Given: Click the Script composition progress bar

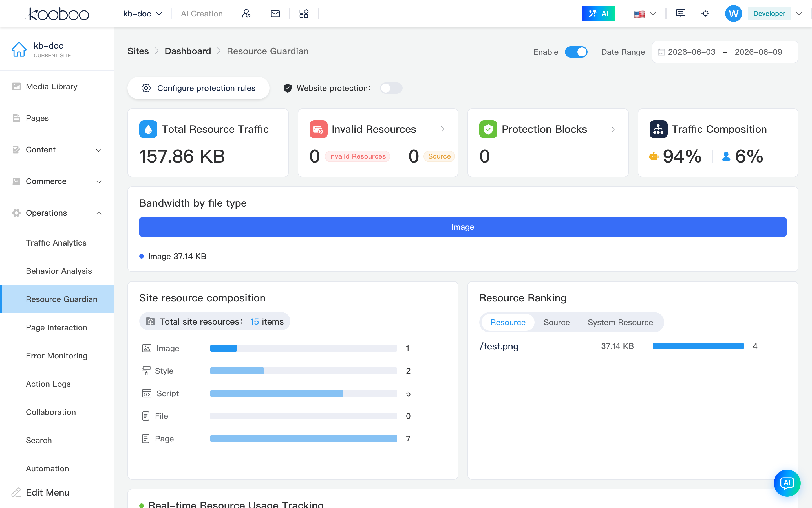Looking at the screenshot, I should tap(303, 393).
